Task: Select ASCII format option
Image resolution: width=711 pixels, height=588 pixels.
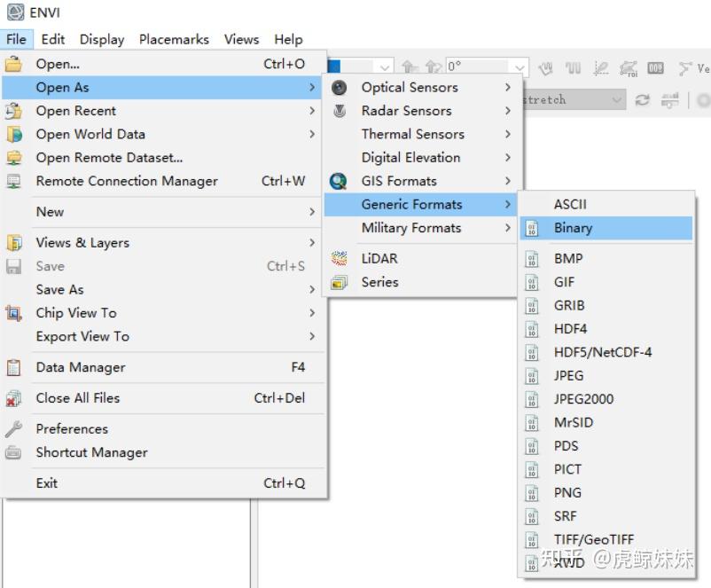Action: pos(606,204)
